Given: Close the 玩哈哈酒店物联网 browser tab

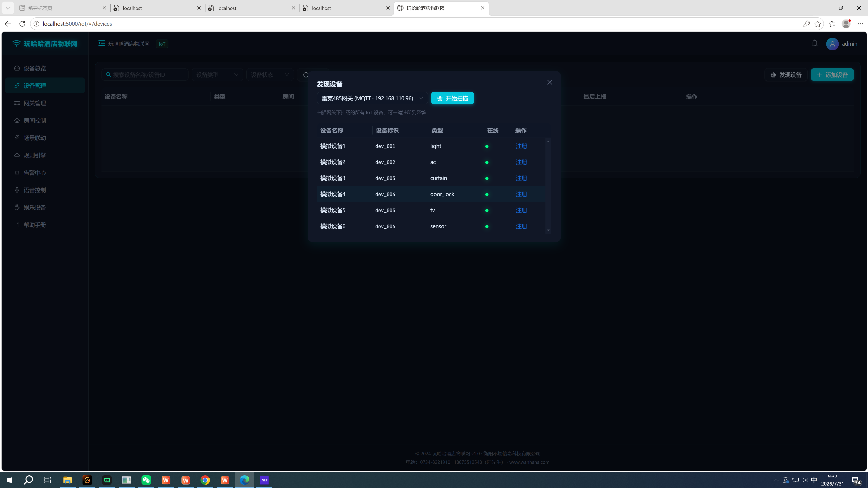Looking at the screenshot, I should pyautogui.click(x=483, y=8).
